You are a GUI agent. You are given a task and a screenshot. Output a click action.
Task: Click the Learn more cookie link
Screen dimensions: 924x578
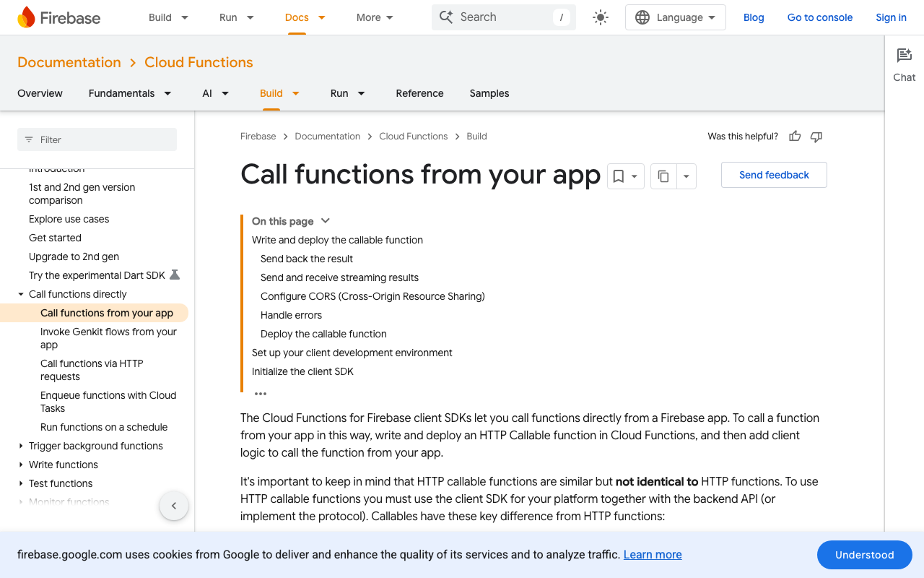click(653, 555)
